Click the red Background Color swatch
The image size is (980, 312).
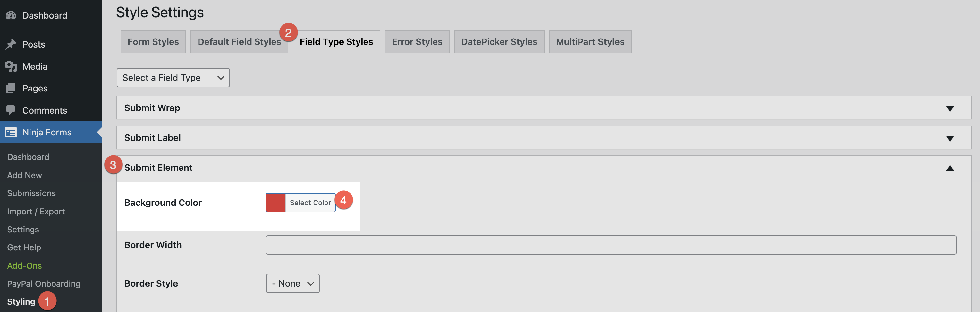(x=275, y=203)
